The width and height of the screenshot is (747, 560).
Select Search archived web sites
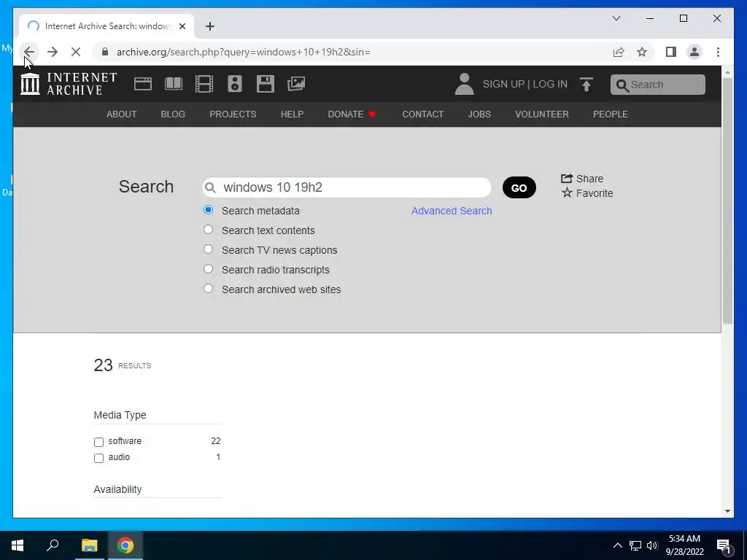pyautogui.click(x=208, y=289)
